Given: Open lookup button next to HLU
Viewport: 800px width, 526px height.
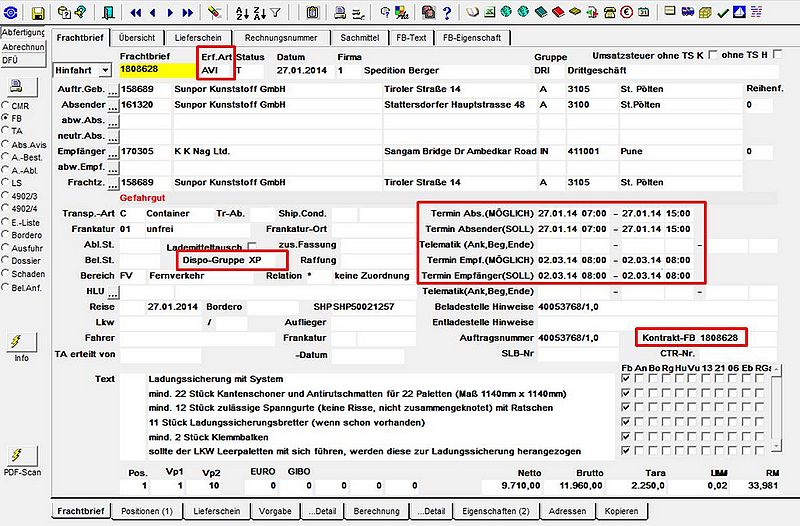Looking at the screenshot, I should point(113,292).
